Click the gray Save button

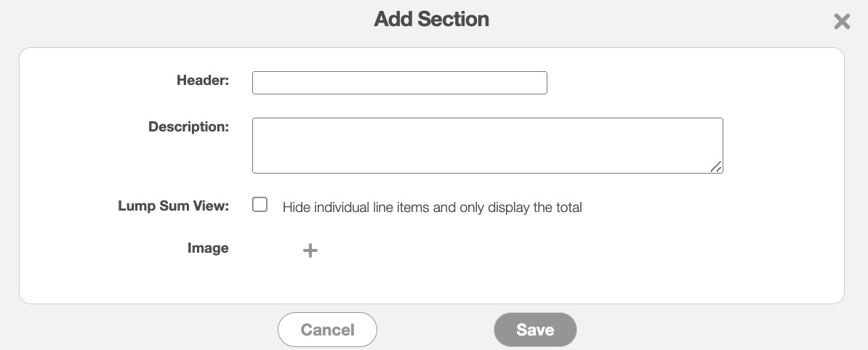click(x=535, y=330)
